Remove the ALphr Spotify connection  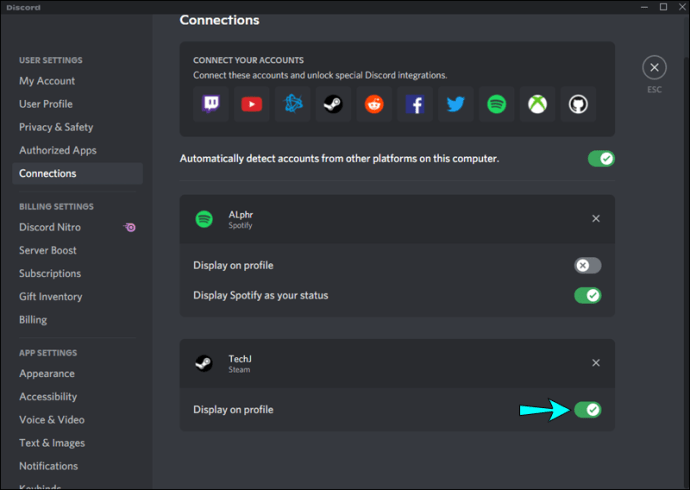(596, 218)
